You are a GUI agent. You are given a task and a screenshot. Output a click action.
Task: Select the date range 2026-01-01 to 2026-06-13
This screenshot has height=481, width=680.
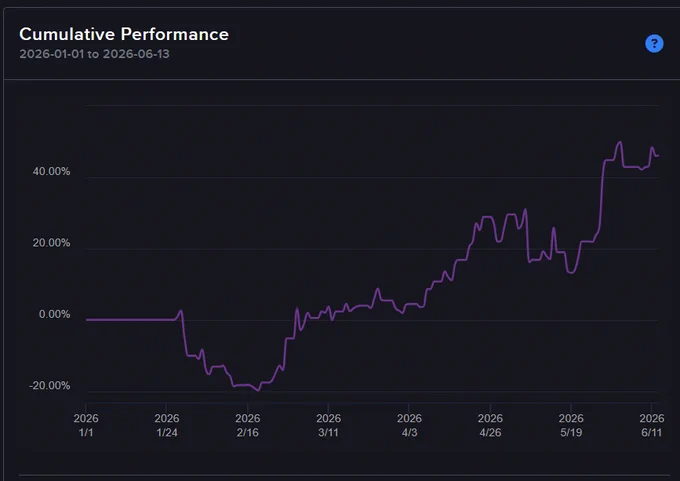pyautogui.click(x=95, y=54)
